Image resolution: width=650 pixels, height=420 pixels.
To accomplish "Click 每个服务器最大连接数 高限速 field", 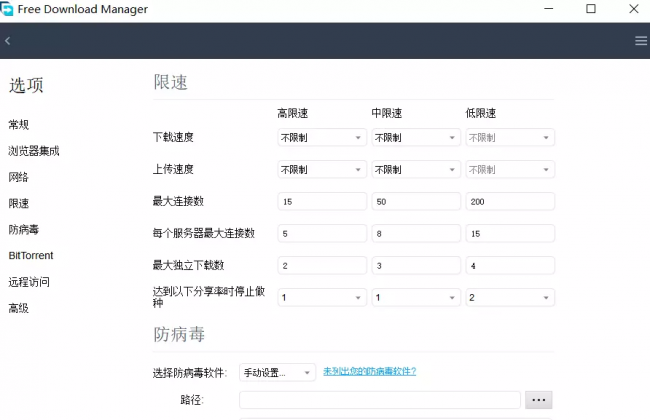I will click(x=322, y=233).
